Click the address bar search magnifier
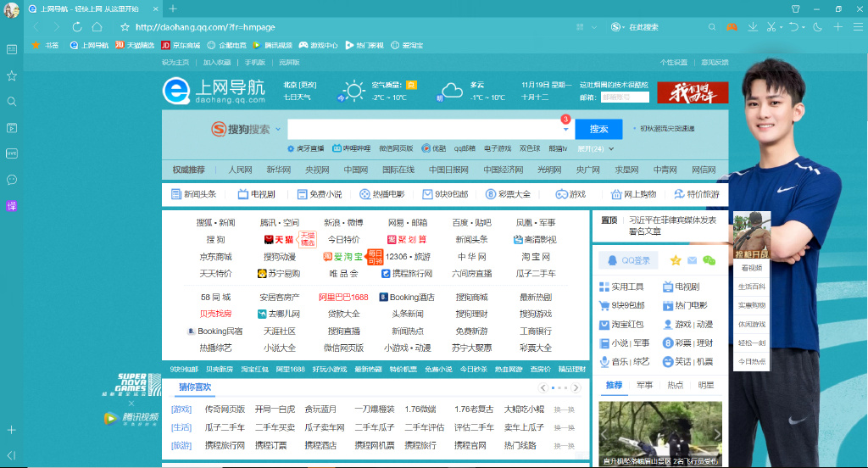Screen dimensions: 868x468 [x=712, y=26]
